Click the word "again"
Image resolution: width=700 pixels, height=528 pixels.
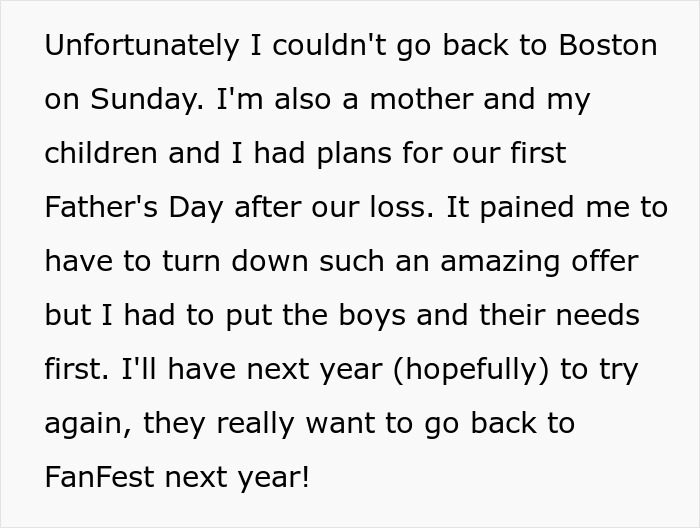point(85,424)
